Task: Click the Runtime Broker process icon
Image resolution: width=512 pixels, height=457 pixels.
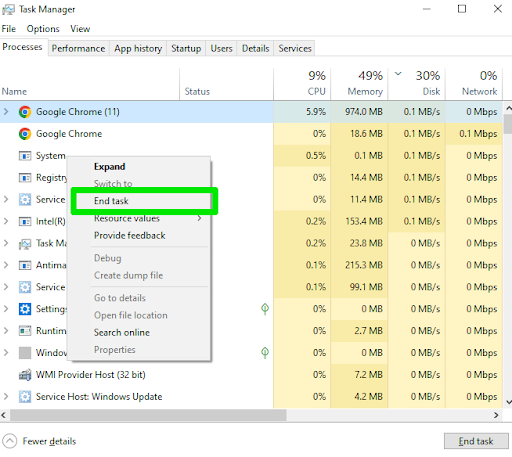Action: 25,331
